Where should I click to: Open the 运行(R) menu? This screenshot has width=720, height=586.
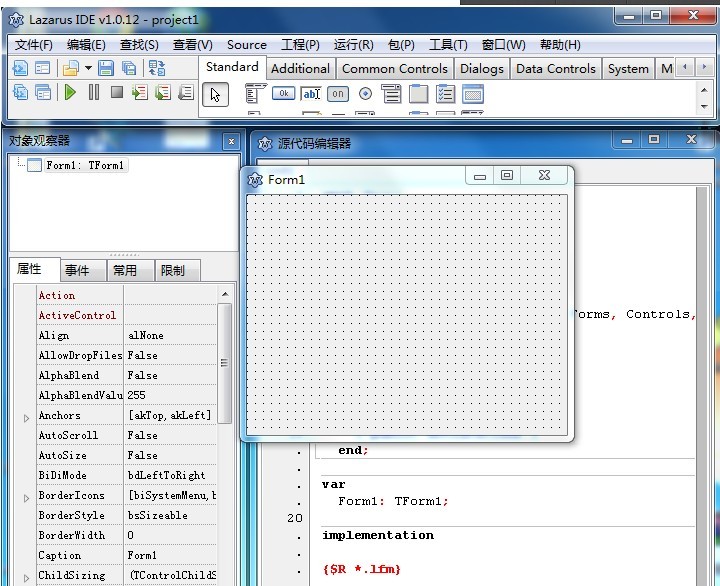(354, 45)
